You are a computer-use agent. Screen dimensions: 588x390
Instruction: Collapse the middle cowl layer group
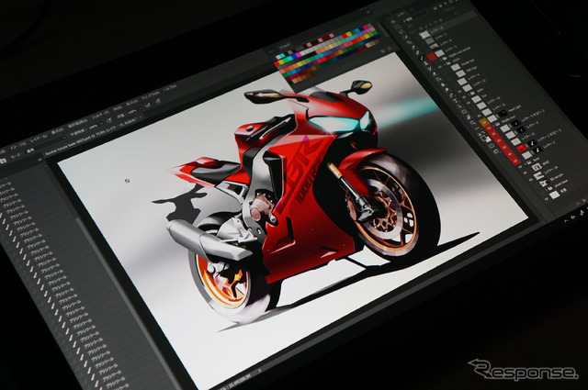[494, 125]
